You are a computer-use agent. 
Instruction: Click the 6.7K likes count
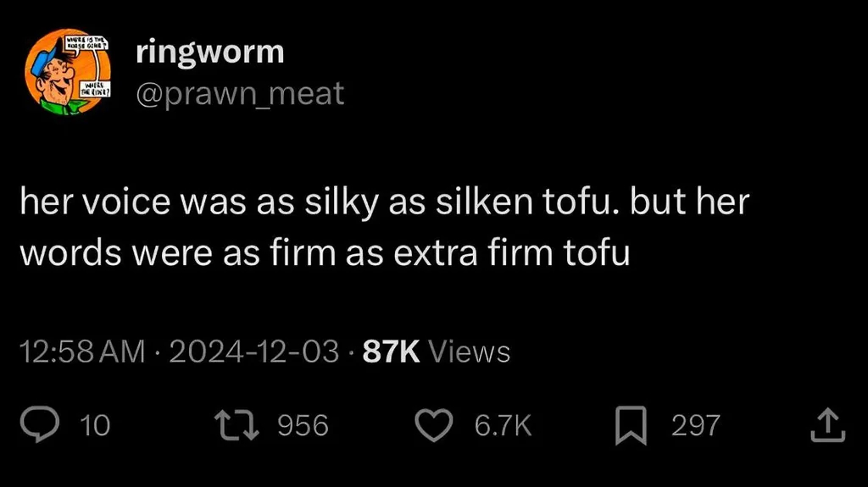[x=503, y=425]
